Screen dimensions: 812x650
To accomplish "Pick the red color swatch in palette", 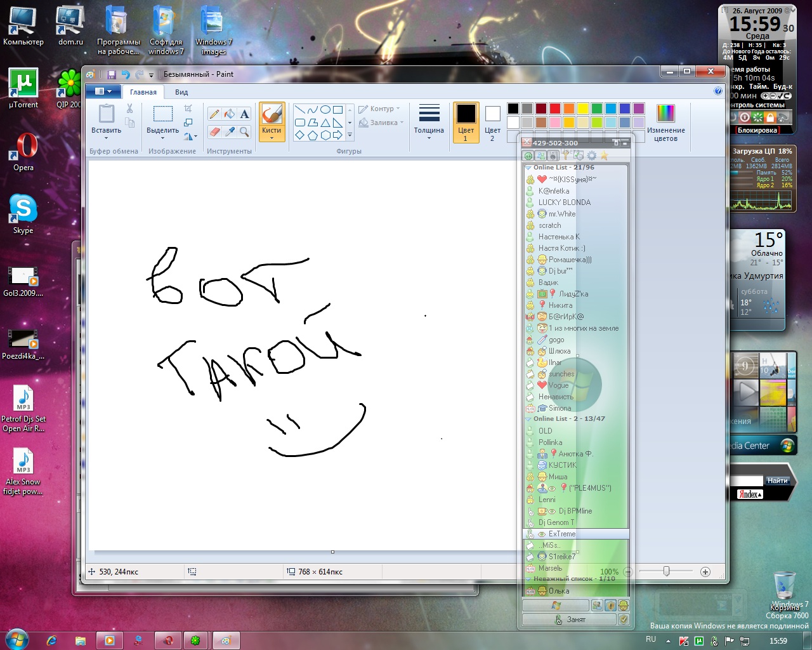I will (x=555, y=109).
